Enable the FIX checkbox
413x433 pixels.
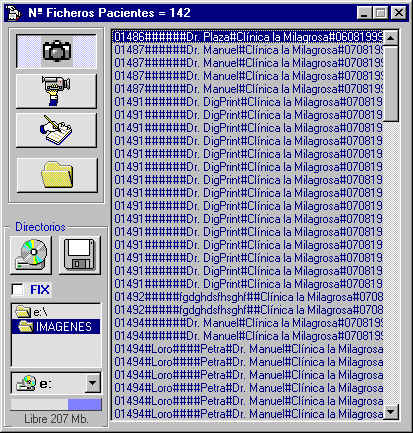click(x=18, y=289)
